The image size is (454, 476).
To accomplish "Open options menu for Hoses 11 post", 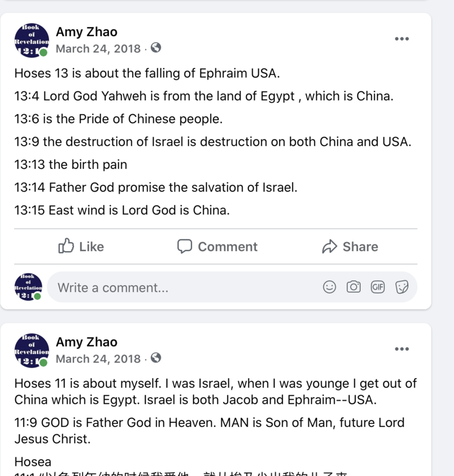I will [x=401, y=349].
